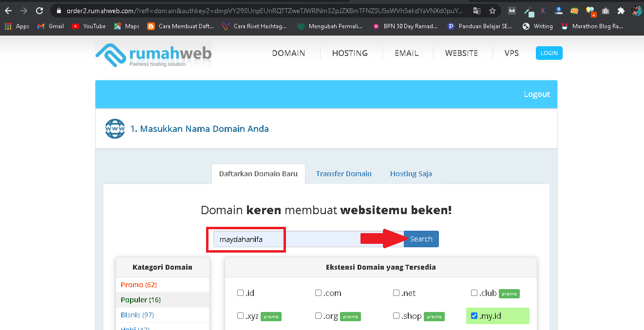Open the Google Translate page icon
This screenshot has width=644, height=330.
(x=477, y=11)
